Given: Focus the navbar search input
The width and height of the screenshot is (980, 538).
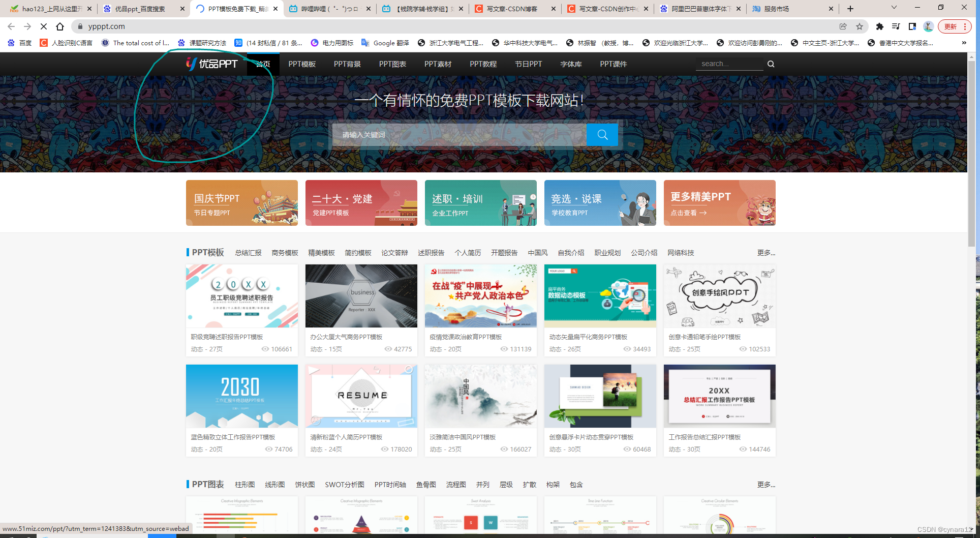Looking at the screenshot, I should (730, 64).
